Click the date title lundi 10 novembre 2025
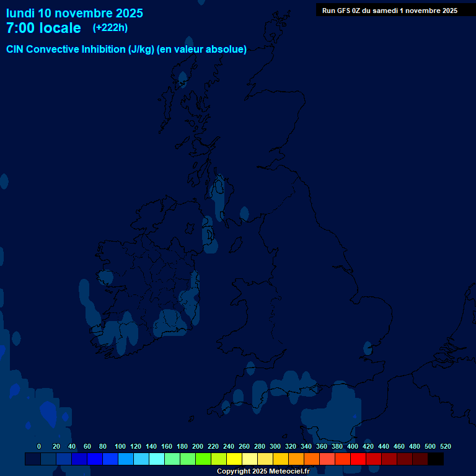Screen dimensions: 476x476 pos(74,13)
